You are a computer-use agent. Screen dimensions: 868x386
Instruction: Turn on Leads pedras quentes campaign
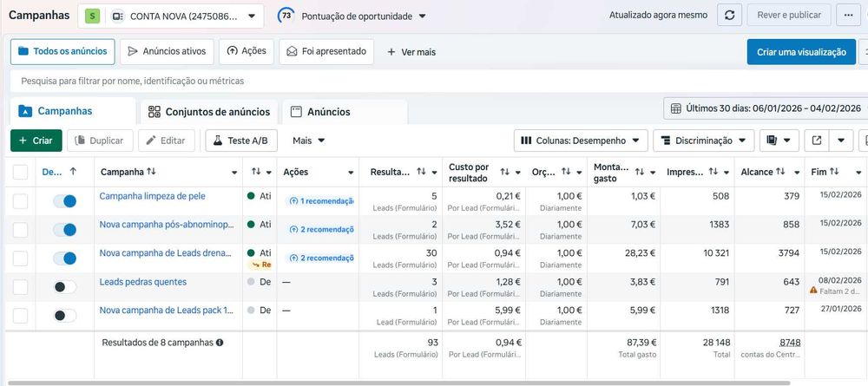65,287
